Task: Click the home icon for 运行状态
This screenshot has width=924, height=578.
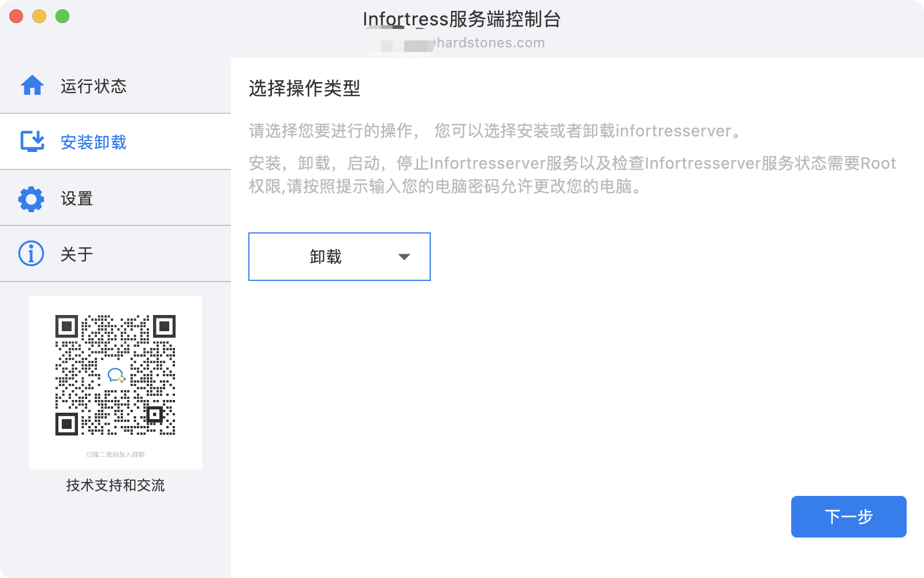Action: tap(32, 86)
